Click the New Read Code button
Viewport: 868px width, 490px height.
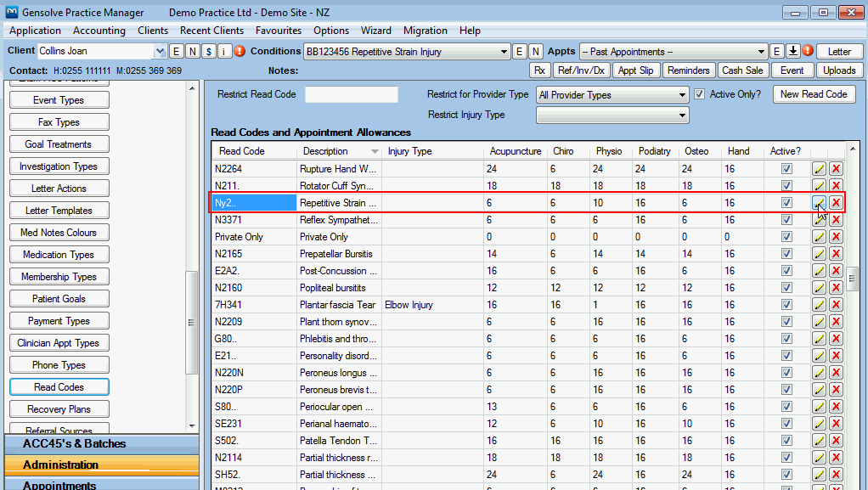coord(813,94)
